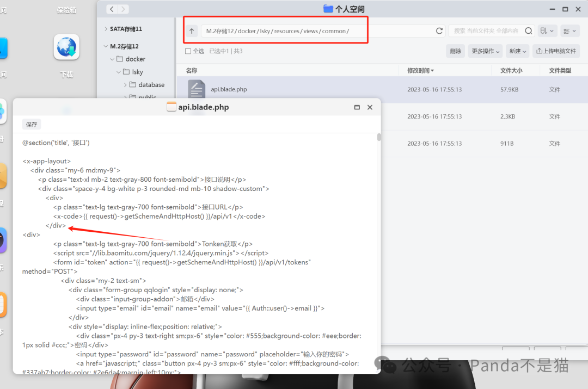Screen dimensions: 588x389
Task: Click 'docker' in the path breadcrumb
Action: (x=247, y=31)
